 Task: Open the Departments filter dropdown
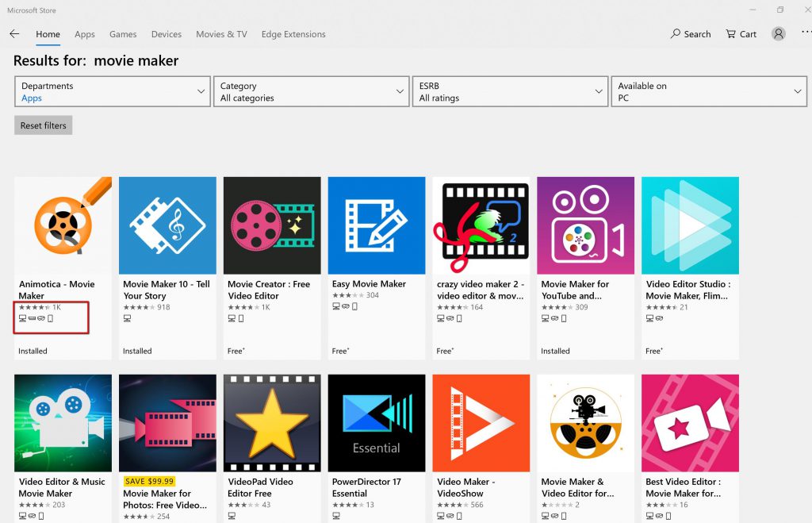111,90
